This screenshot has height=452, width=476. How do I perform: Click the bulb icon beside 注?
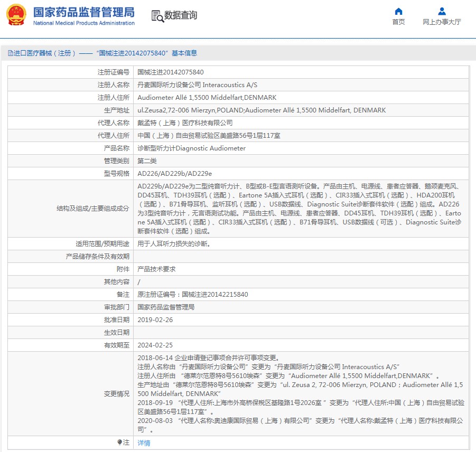pos(119,442)
